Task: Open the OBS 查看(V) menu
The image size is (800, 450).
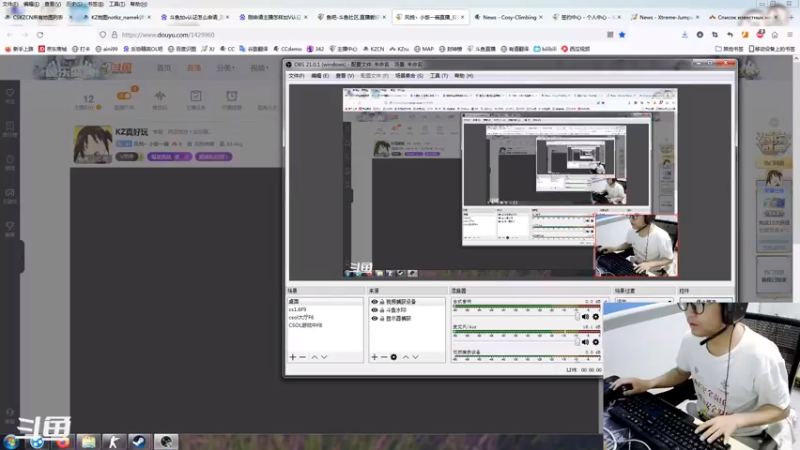Action: tap(345, 76)
